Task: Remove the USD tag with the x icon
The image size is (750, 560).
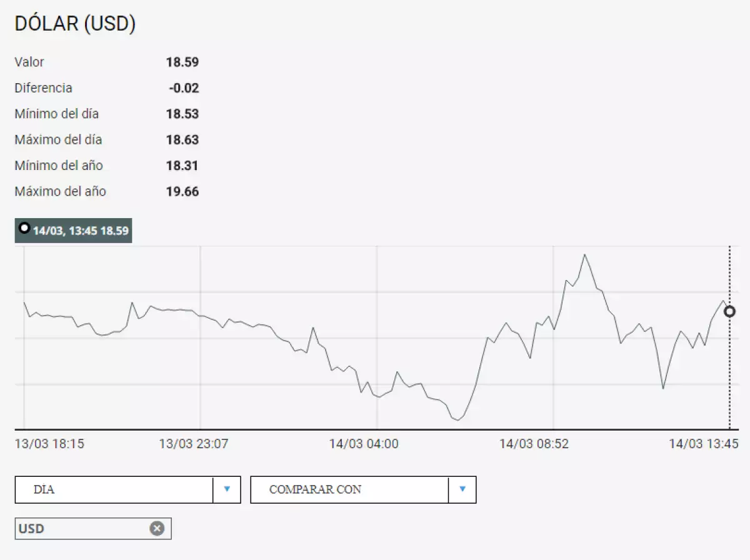Action: pos(157,529)
